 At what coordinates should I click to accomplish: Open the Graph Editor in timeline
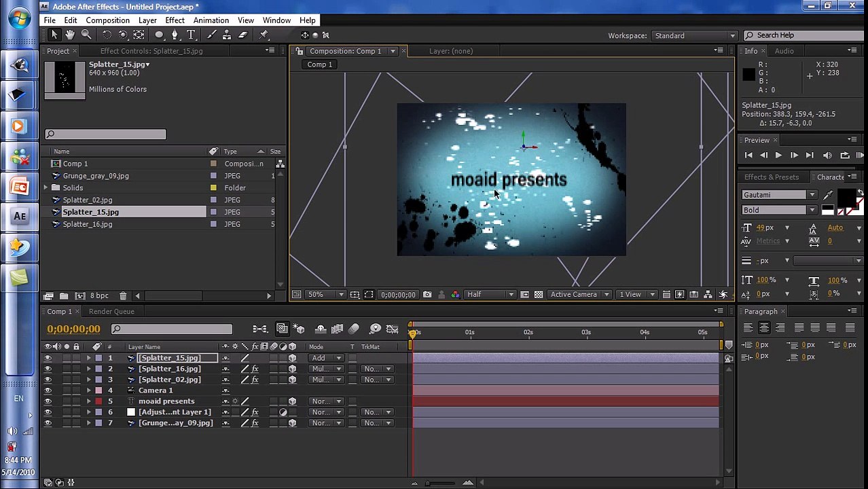[392, 329]
